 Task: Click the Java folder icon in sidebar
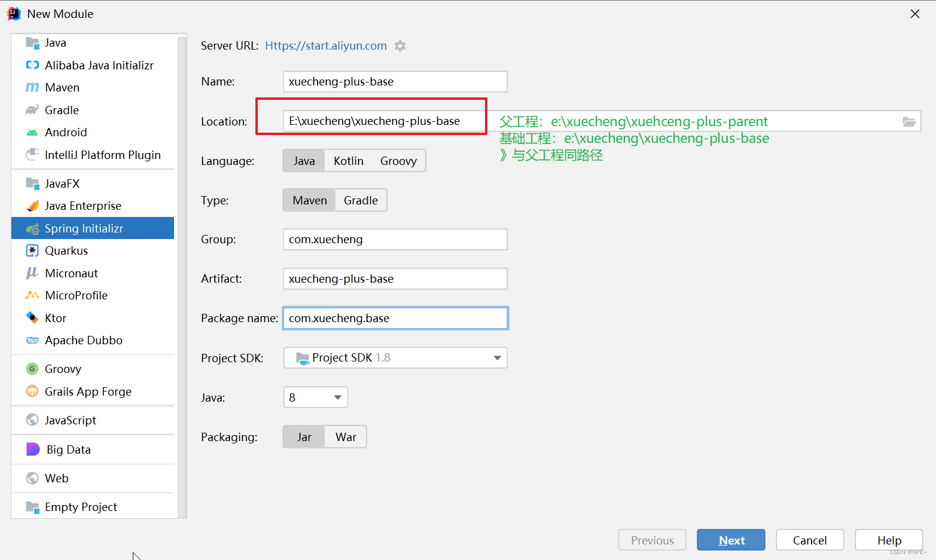pyautogui.click(x=32, y=42)
